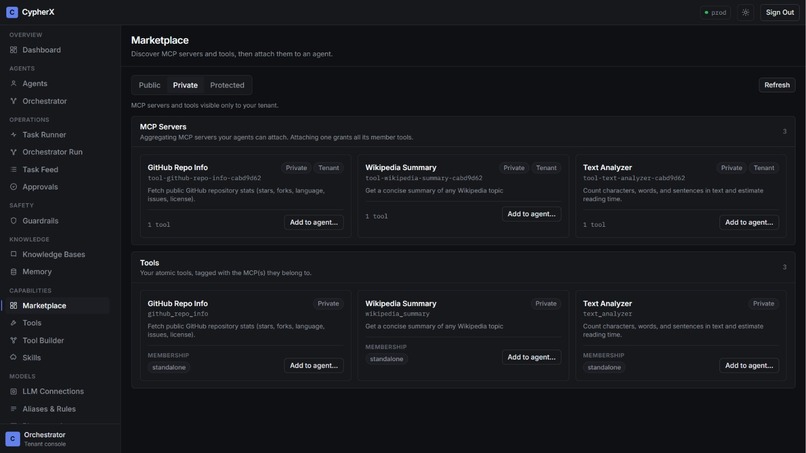This screenshot has width=806, height=453.
Task: Click the Marketplace sidebar icon
Action: click(13, 305)
